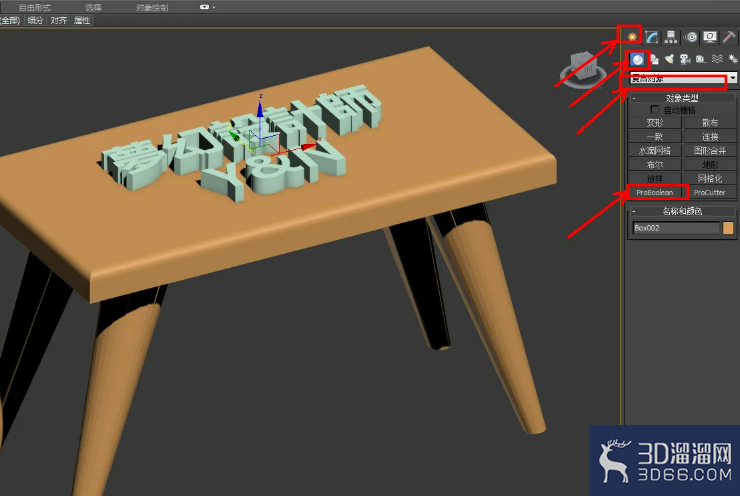Open the Motion command panel tab
Viewport: 740px width, 496px height.
(691, 37)
